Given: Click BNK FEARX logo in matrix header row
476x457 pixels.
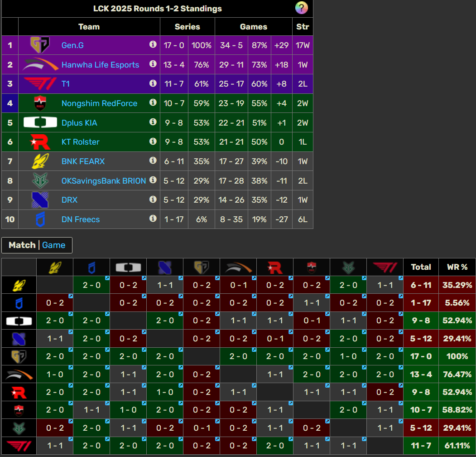Looking at the screenshot, I should coord(55,267).
